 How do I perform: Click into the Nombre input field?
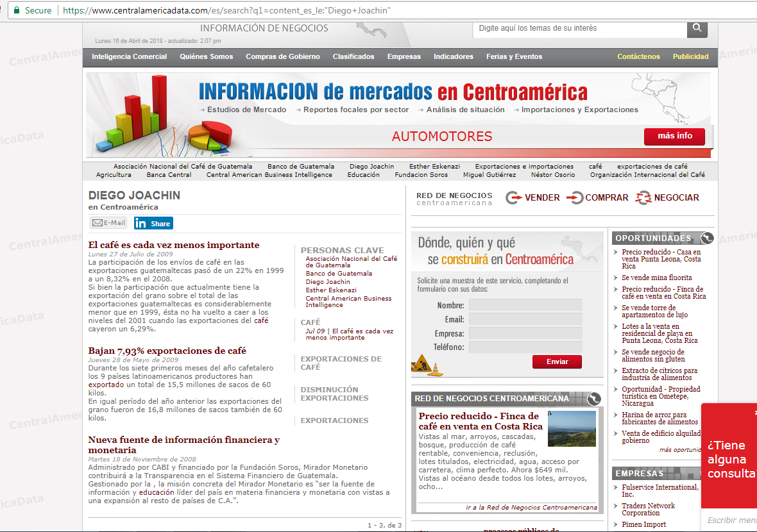tap(525, 305)
